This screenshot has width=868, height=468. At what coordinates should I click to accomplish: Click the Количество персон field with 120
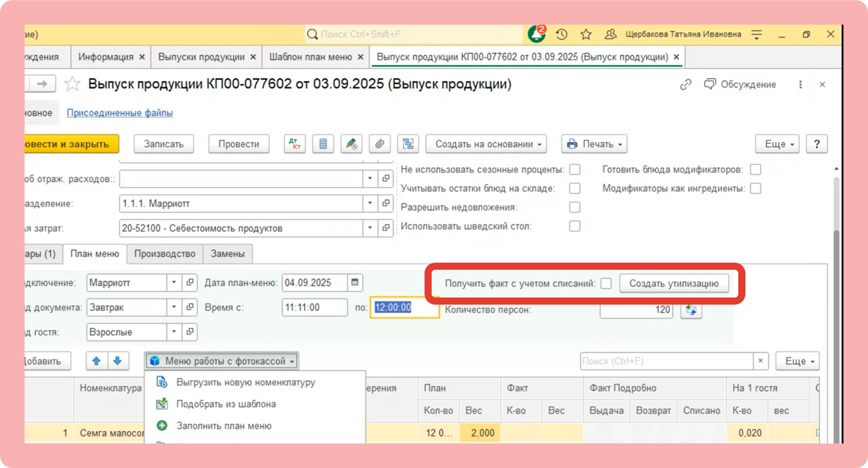(636, 310)
